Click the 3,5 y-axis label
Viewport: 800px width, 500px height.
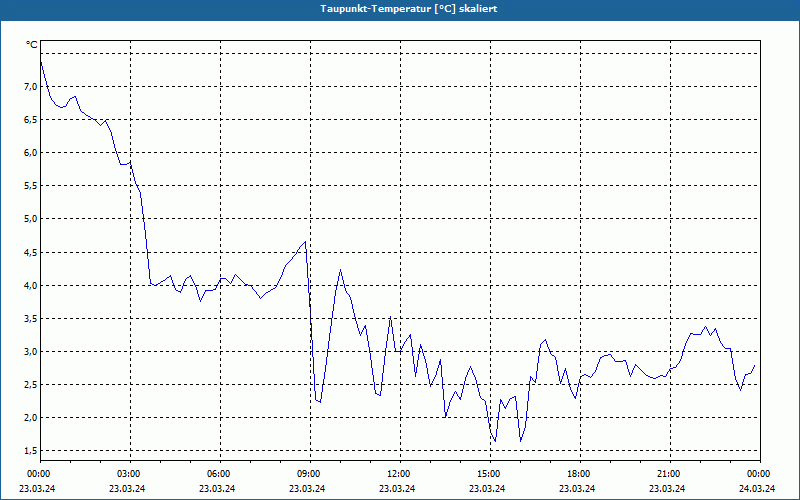[30, 318]
